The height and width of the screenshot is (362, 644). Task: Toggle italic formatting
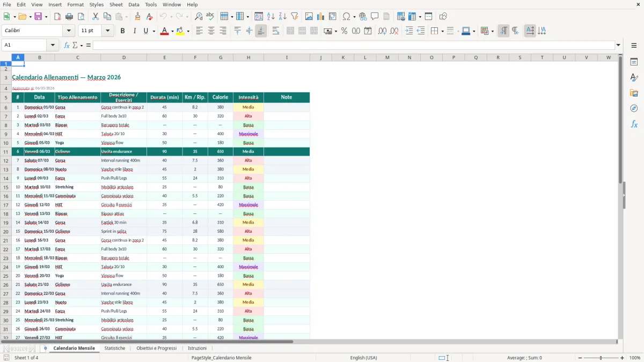pyautogui.click(x=134, y=31)
